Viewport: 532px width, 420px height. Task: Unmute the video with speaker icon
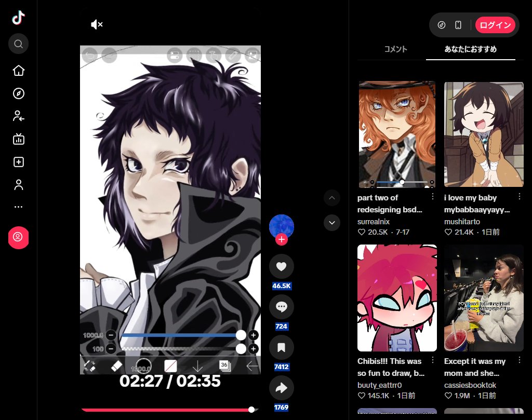[x=97, y=24]
